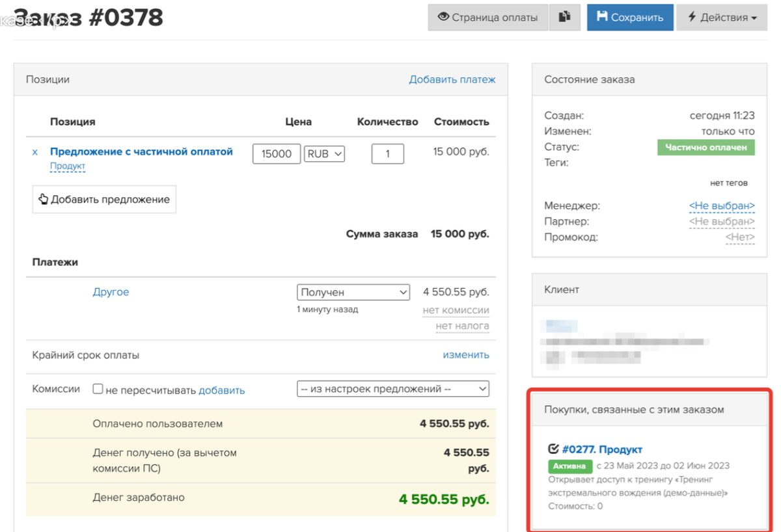
Task: Open commission settings dropdown
Action: [392, 390]
